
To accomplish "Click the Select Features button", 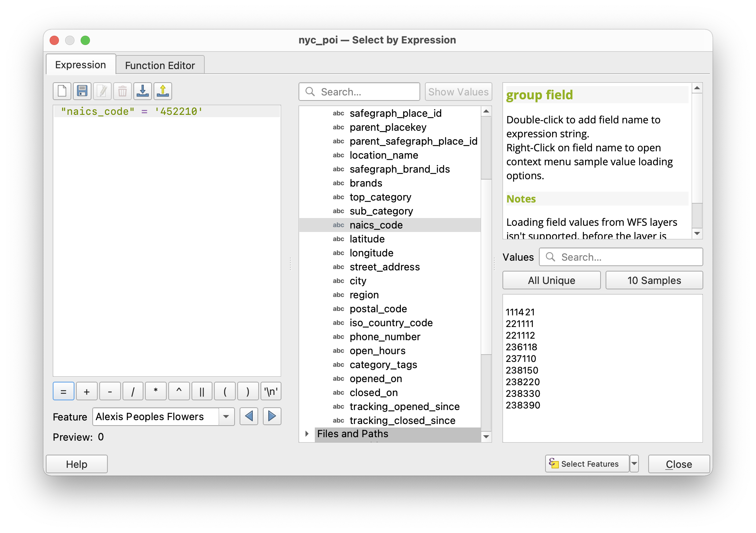I will click(587, 464).
